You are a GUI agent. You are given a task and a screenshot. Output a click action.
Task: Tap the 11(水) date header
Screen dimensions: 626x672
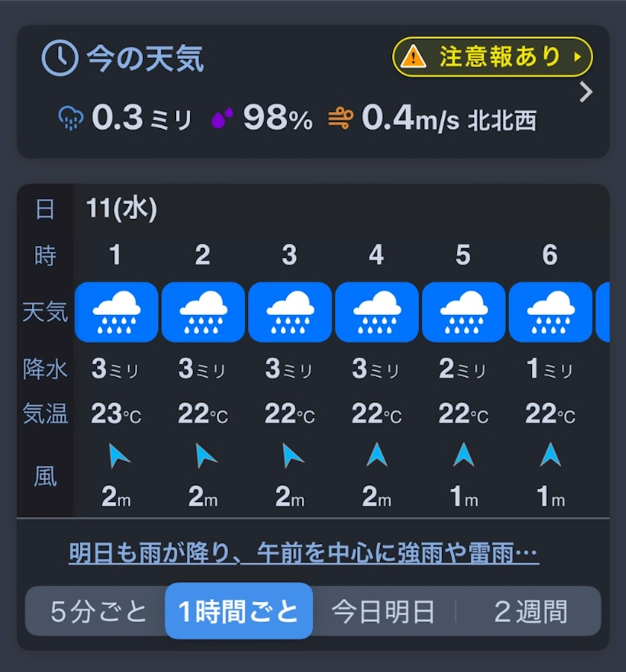pos(121,209)
